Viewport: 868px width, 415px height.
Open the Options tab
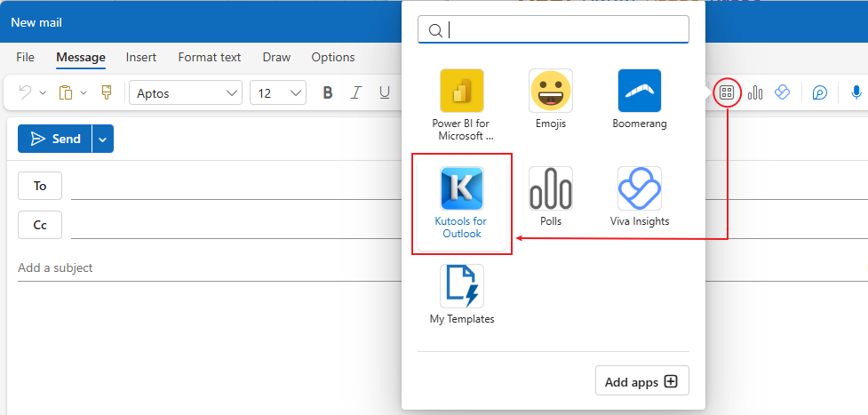[333, 57]
